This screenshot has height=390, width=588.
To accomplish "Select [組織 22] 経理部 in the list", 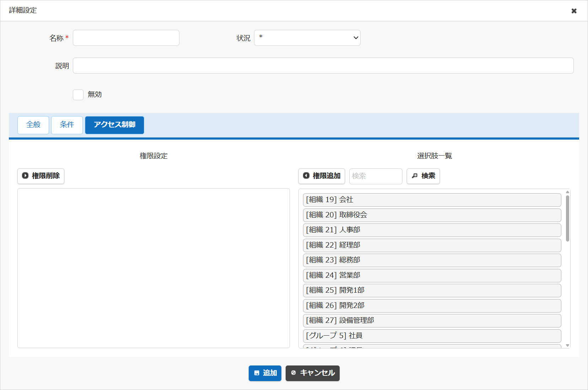I will (432, 245).
